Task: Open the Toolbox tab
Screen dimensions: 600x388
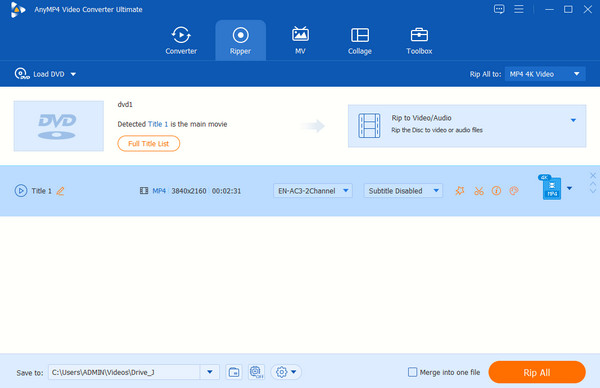Action: [419, 41]
